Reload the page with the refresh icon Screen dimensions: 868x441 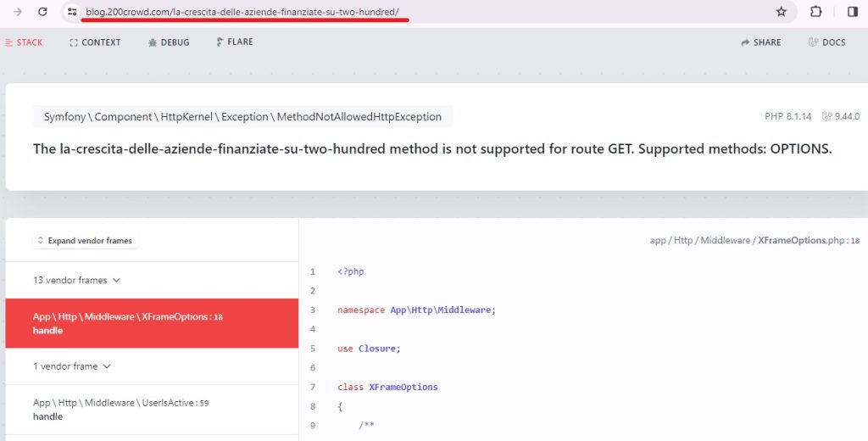pos(42,12)
